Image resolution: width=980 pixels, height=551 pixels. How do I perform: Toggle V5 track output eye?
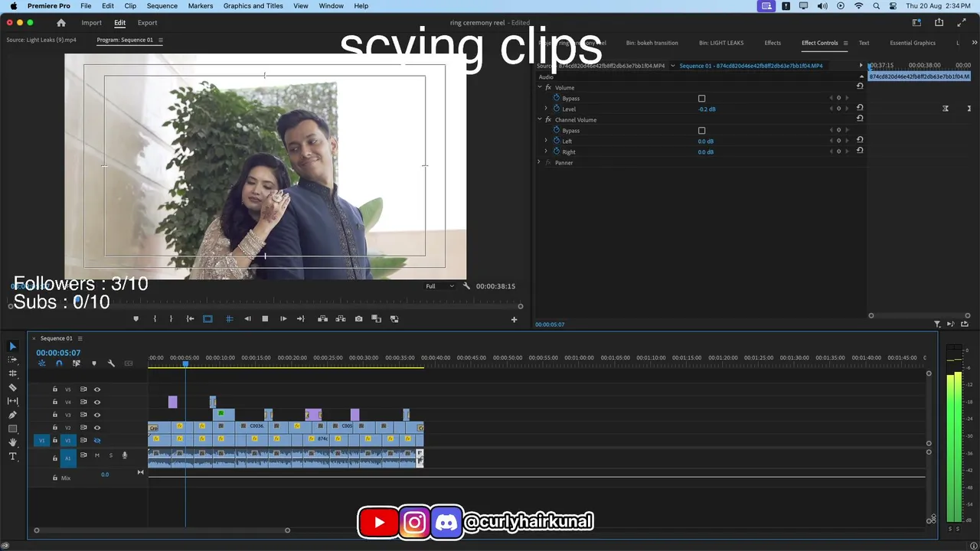pyautogui.click(x=97, y=390)
